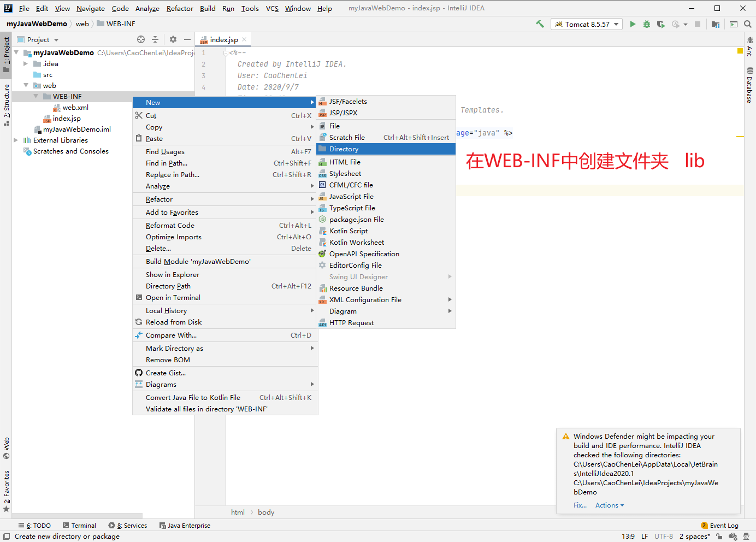The height and width of the screenshot is (542, 756).
Task: Click cursor position 13:9 in status bar
Action: [628, 537]
